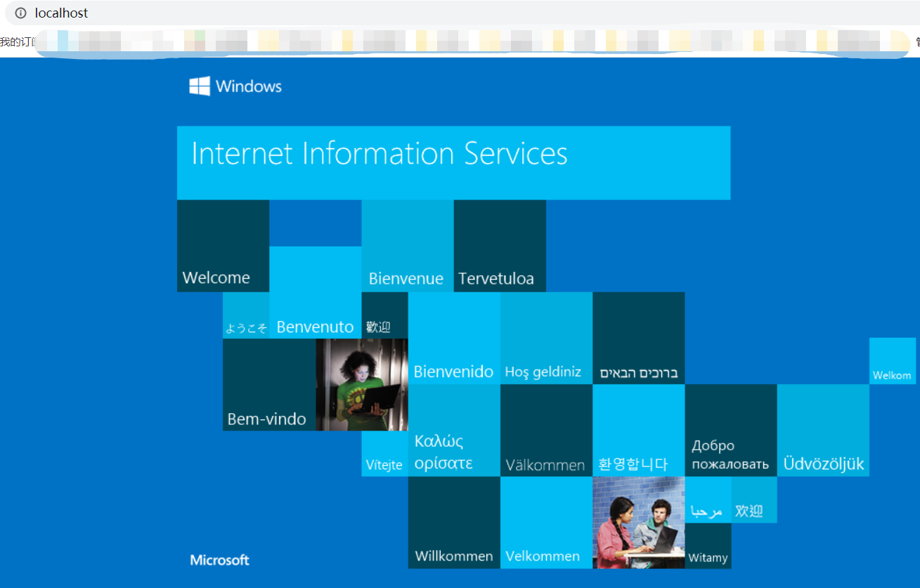Click the Witamy tile
Viewport: 920px width, 588px height.
[708, 546]
